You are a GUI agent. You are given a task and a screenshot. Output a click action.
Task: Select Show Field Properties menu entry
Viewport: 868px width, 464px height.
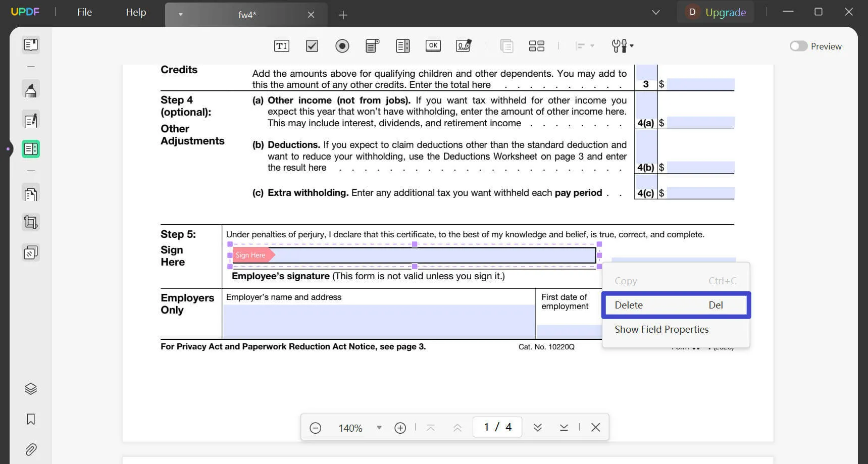pyautogui.click(x=661, y=329)
